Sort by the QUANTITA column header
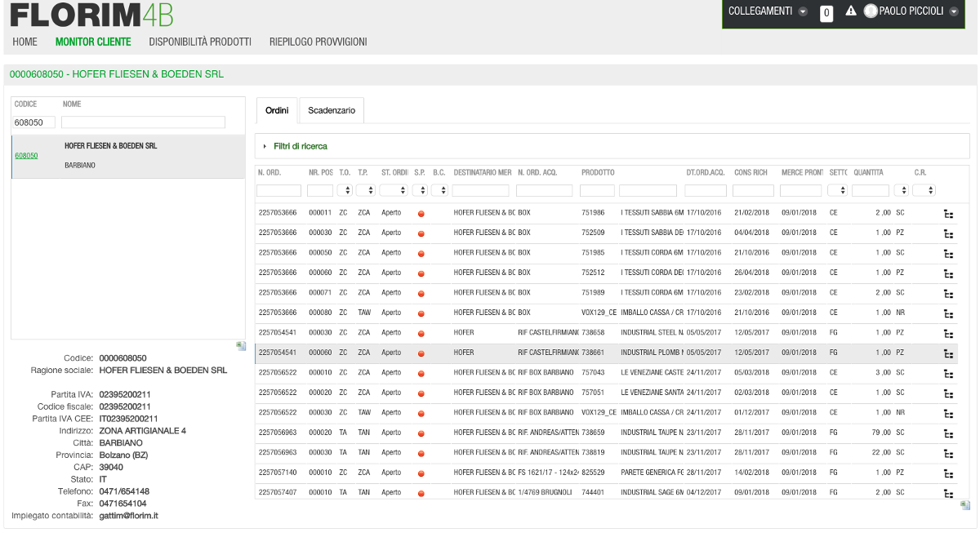The image size is (980, 533). [x=869, y=172]
